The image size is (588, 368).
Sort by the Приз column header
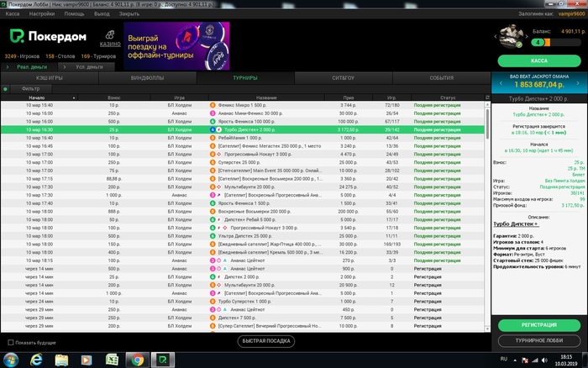click(x=349, y=97)
